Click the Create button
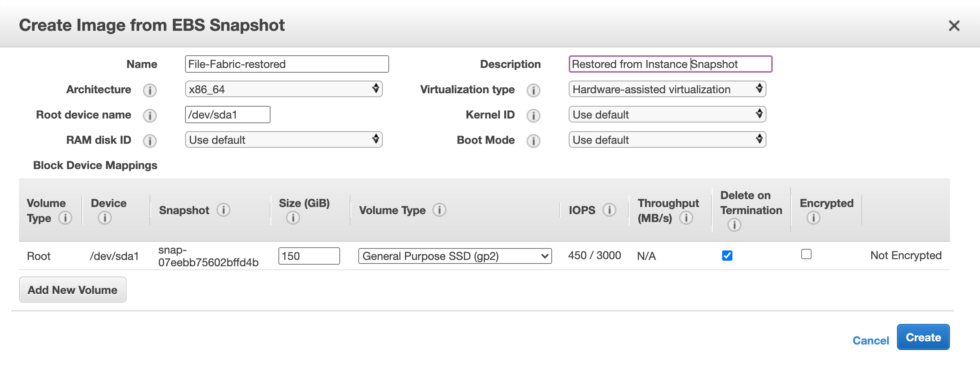 click(923, 337)
